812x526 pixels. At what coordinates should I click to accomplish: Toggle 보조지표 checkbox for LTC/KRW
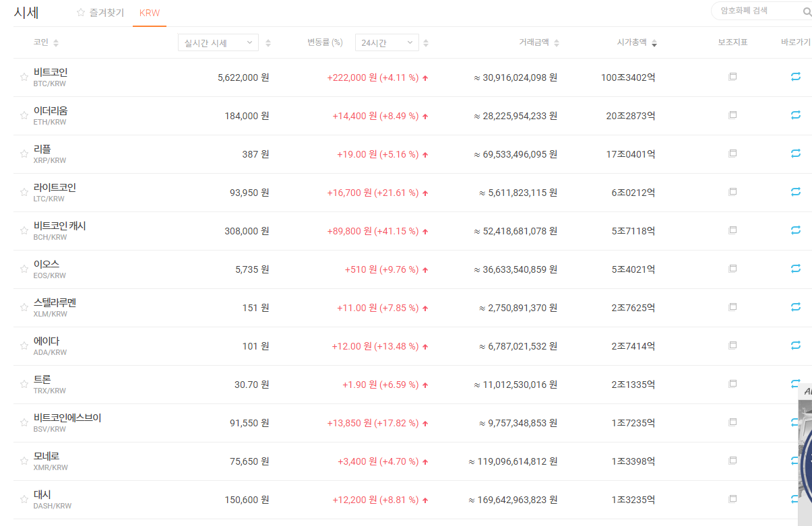tap(733, 192)
